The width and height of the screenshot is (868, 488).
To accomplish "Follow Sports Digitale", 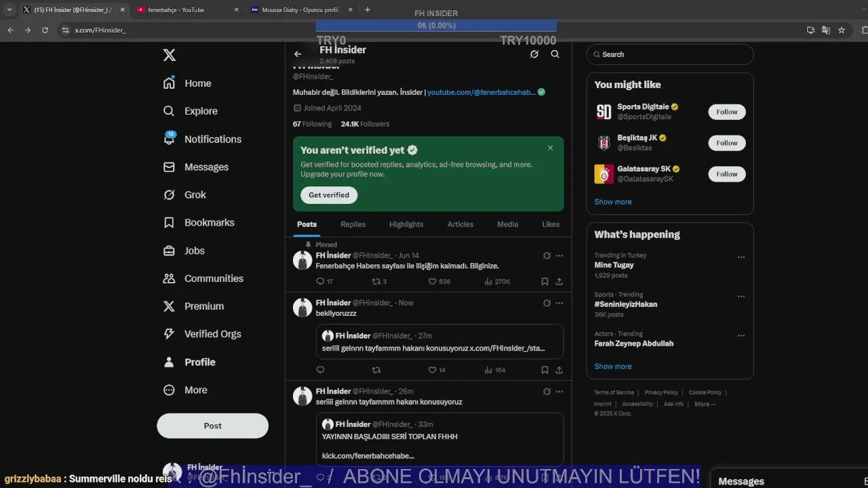I will click(727, 112).
